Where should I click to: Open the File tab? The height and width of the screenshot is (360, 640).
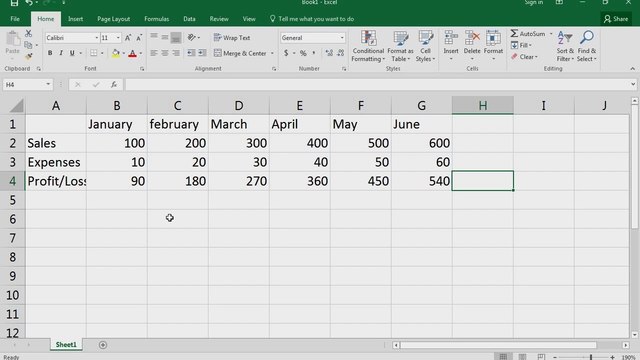pos(15,19)
